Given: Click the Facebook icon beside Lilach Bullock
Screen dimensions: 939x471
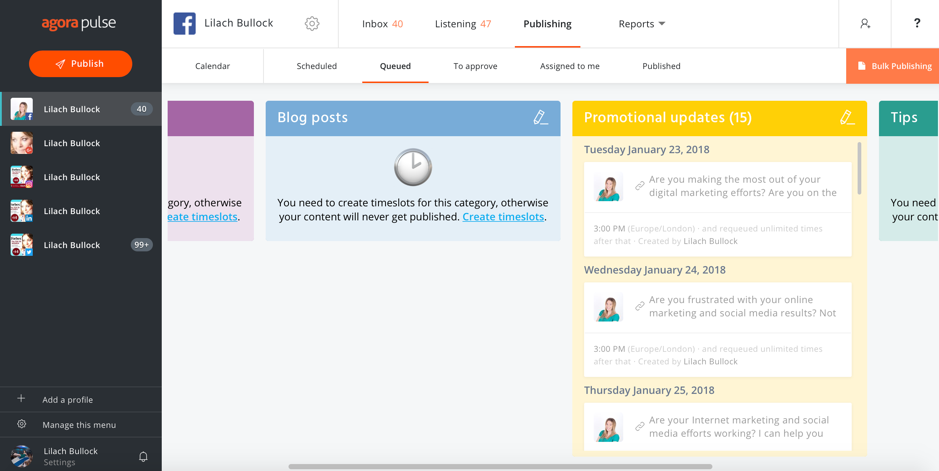Looking at the screenshot, I should 184,23.
